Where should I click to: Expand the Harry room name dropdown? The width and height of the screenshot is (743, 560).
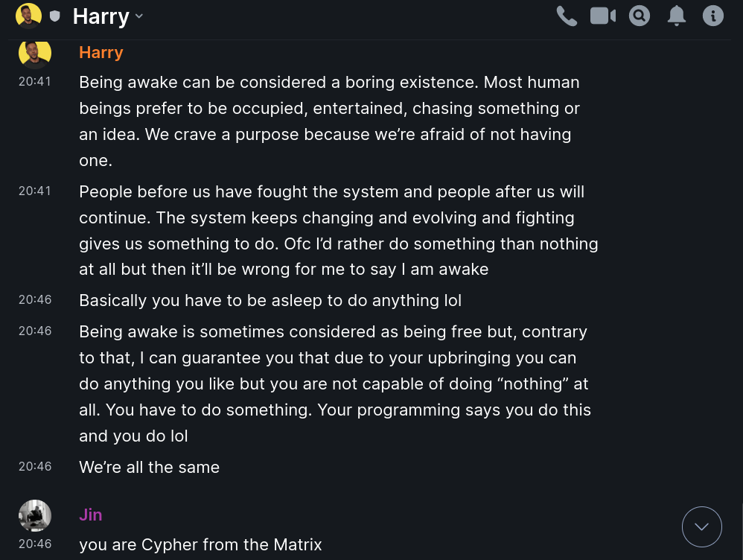[x=139, y=16]
